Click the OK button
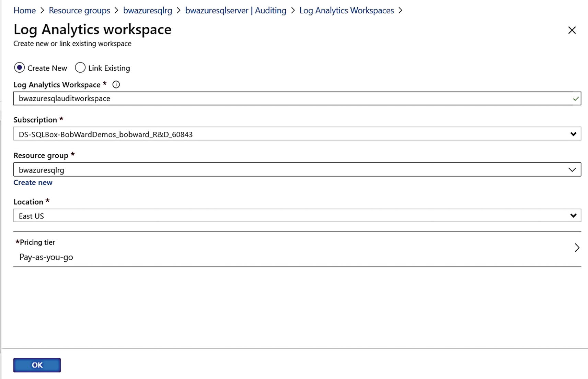This screenshot has width=588, height=379. click(37, 365)
